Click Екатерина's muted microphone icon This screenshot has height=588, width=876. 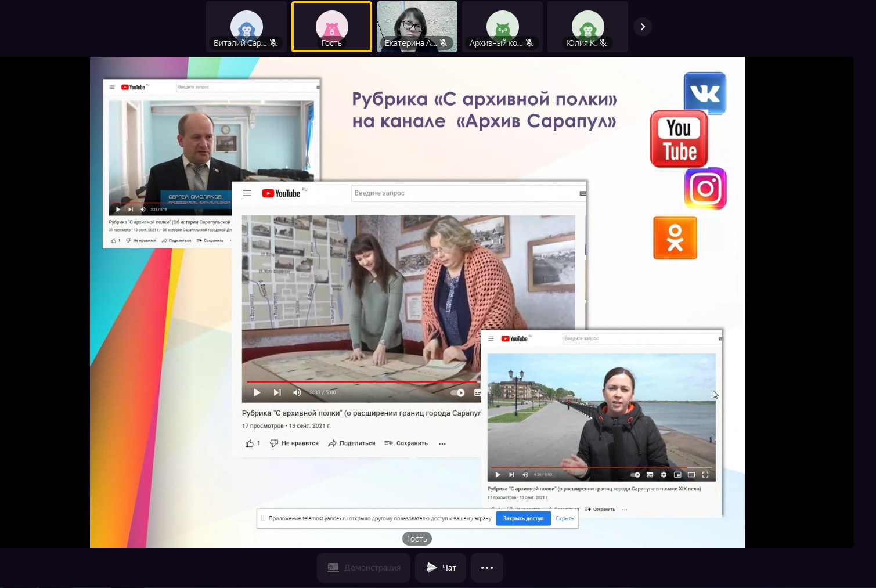pyautogui.click(x=444, y=43)
